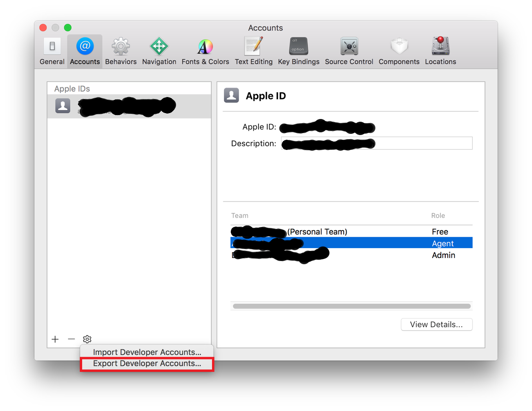
Task: Open Source Control preferences
Action: [349, 51]
